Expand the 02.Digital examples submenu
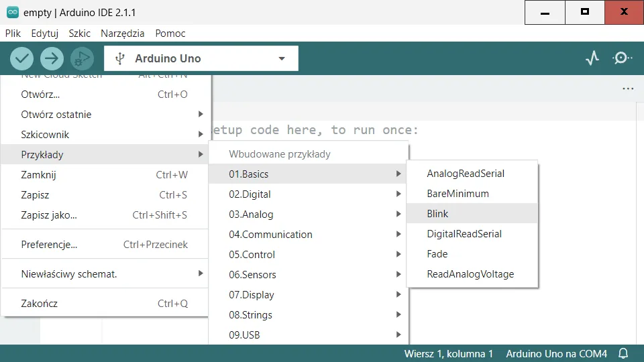 (x=308, y=194)
